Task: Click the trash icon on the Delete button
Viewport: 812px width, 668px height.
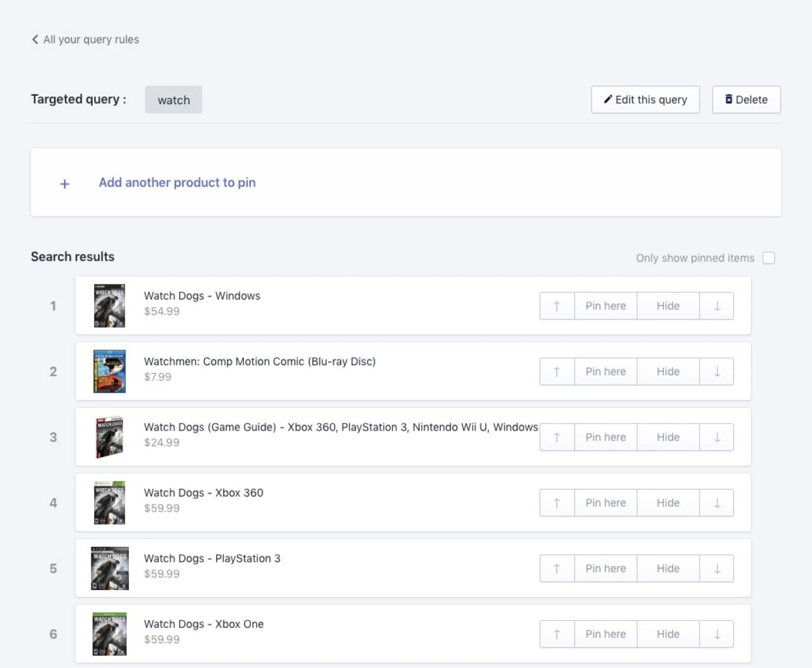Action: click(x=728, y=99)
